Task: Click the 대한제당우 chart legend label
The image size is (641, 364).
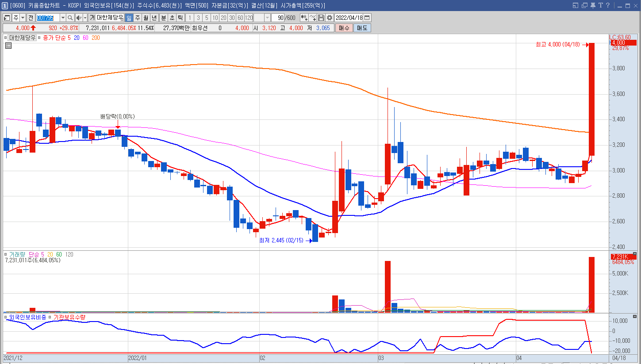Action: (x=22, y=38)
